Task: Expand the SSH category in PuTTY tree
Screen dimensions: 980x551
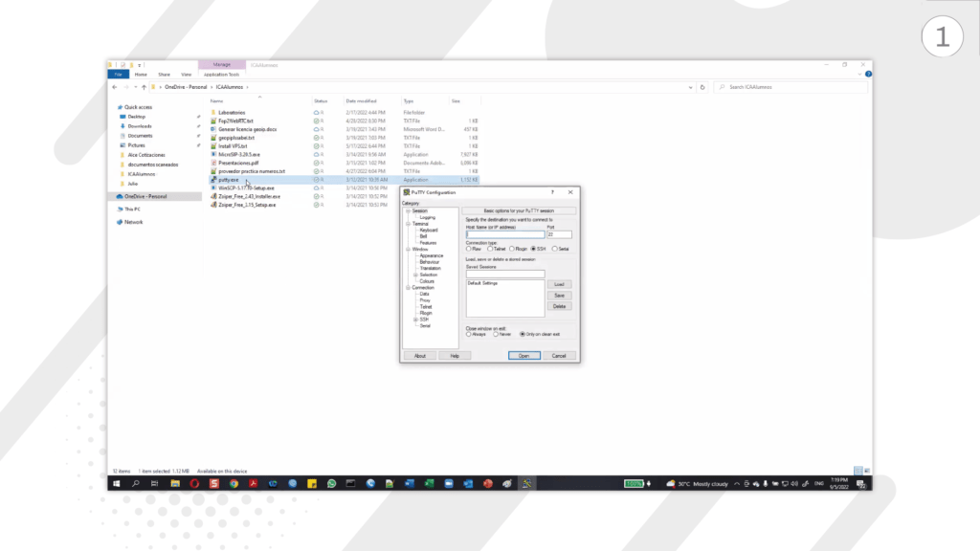Action: coord(414,320)
